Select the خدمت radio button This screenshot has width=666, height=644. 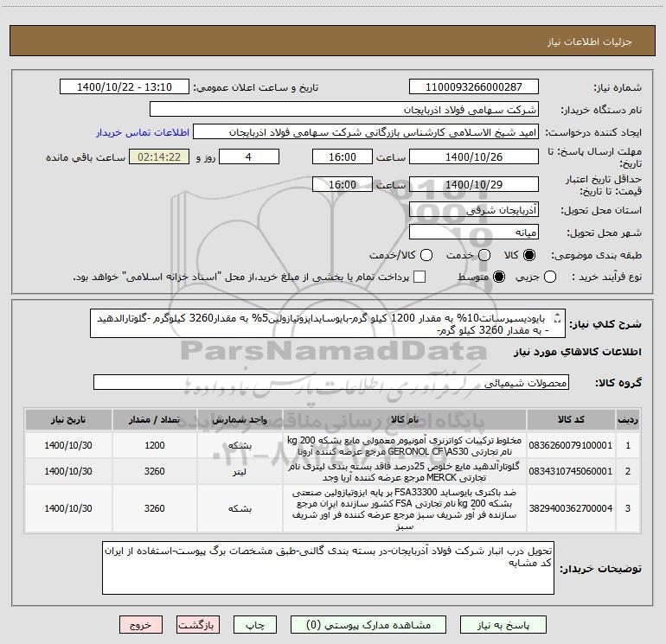click(484, 255)
